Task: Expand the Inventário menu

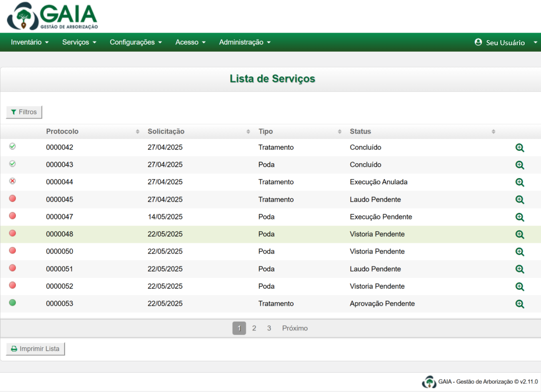Action: click(x=30, y=42)
